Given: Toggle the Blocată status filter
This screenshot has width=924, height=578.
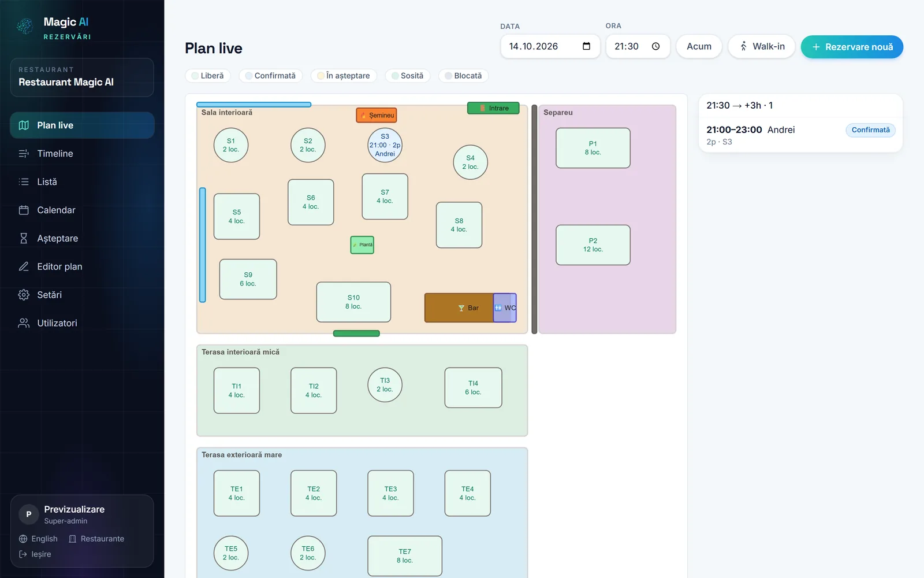Looking at the screenshot, I should tap(464, 76).
